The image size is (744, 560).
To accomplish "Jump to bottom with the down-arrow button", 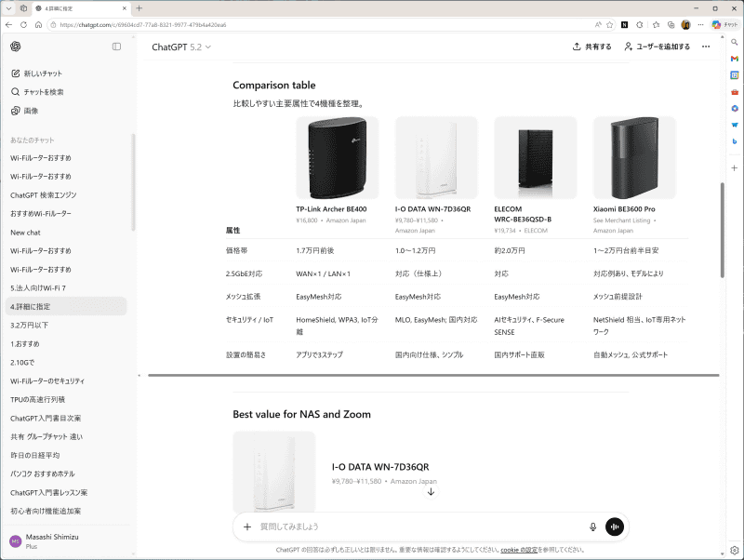I will 431,492.
